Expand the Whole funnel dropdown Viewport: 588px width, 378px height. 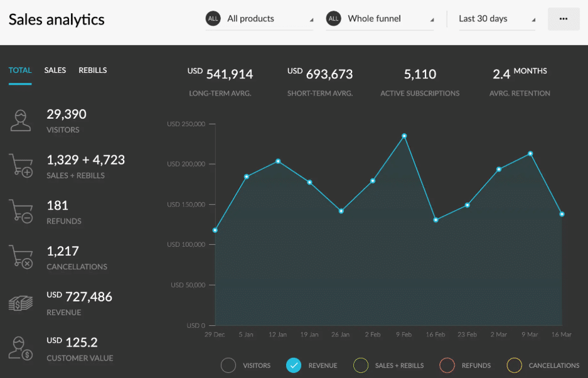[x=389, y=19]
